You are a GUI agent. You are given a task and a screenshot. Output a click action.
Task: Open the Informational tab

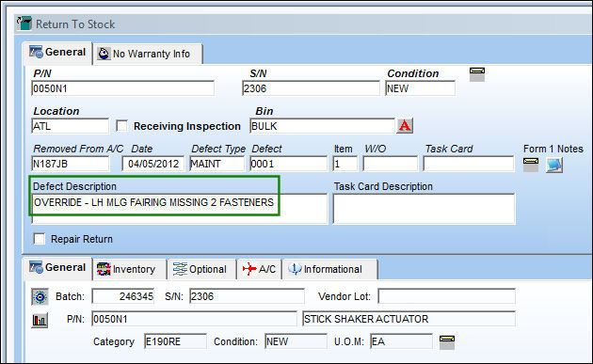(x=329, y=270)
